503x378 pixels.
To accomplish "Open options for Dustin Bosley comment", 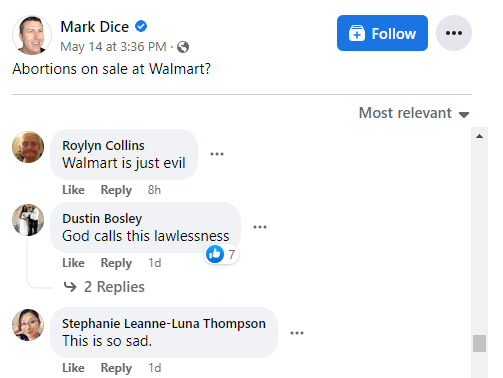I will (260, 227).
